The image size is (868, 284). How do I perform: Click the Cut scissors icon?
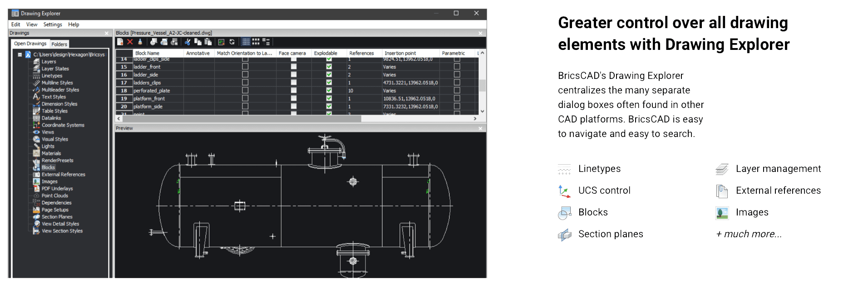point(187,42)
